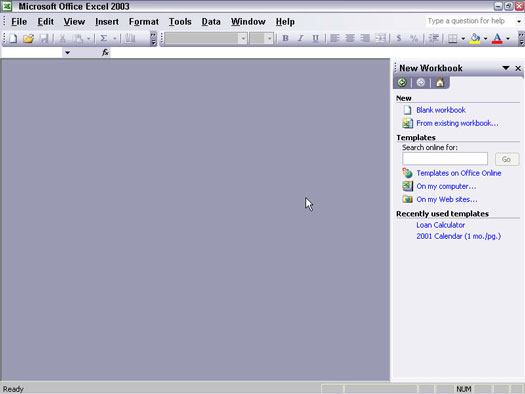525x394 pixels.
Task: Click the Home icon in task pane
Action: tap(440, 82)
